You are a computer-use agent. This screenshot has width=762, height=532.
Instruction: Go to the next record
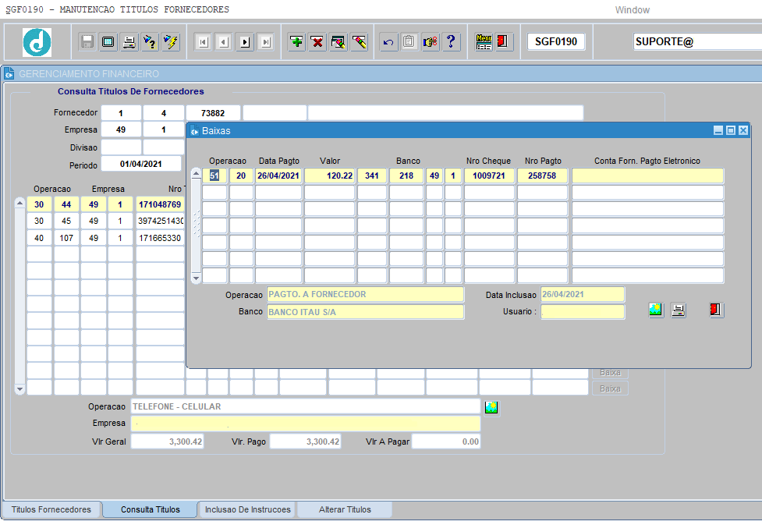245,42
